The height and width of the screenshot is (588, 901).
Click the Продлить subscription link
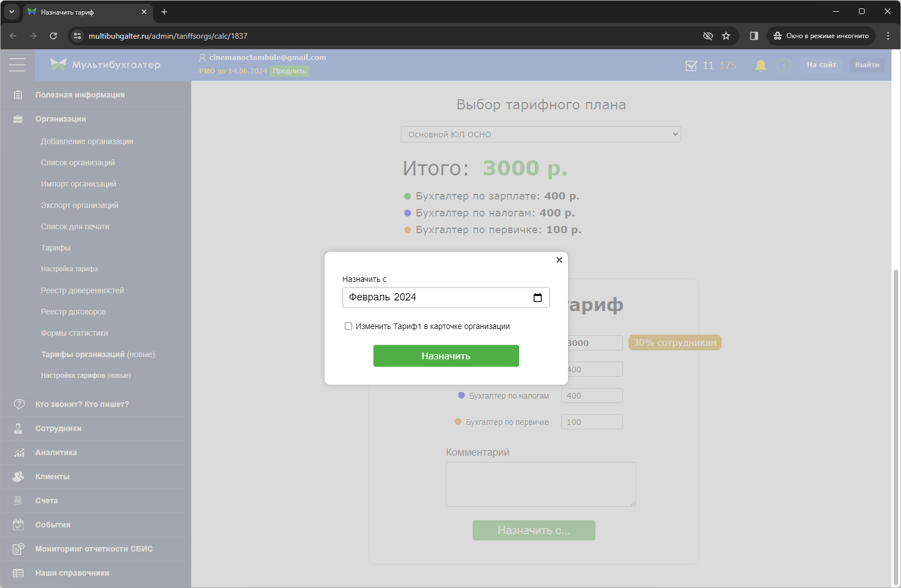tap(289, 71)
